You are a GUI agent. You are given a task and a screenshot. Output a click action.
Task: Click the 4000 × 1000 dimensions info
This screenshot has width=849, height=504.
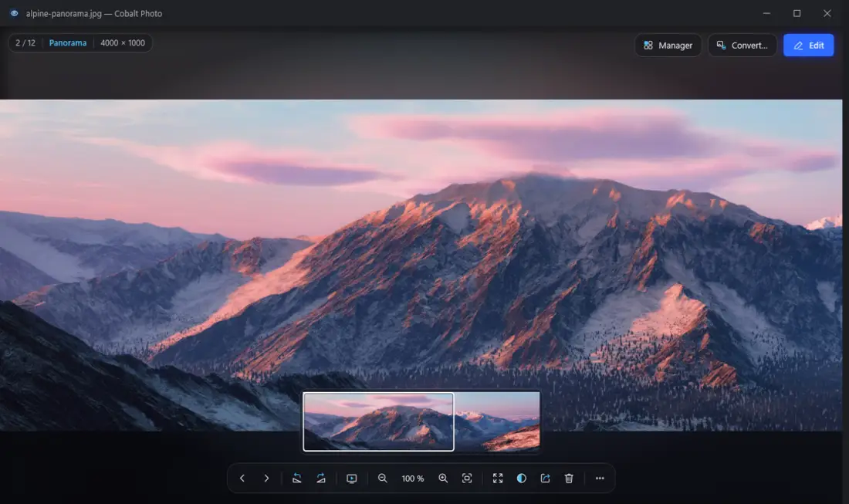[123, 42]
